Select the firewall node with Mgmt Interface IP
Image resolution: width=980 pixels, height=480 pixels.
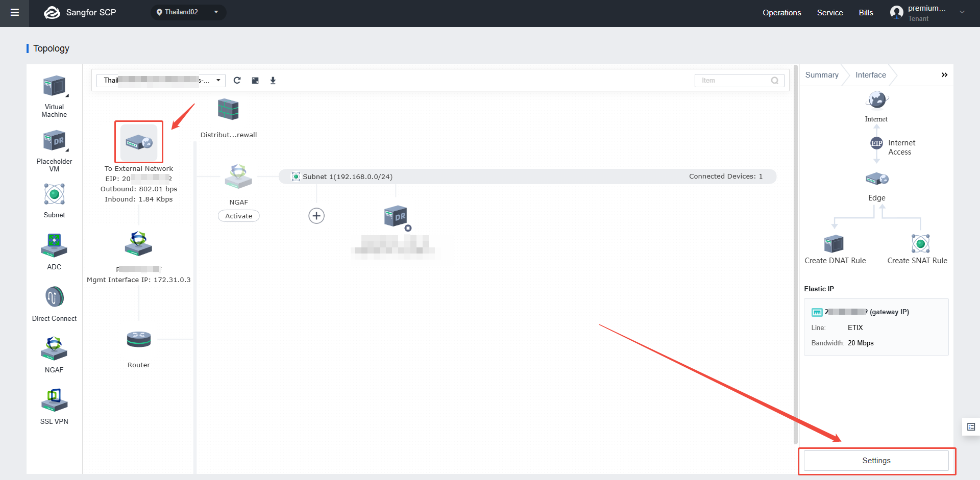click(x=138, y=243)
